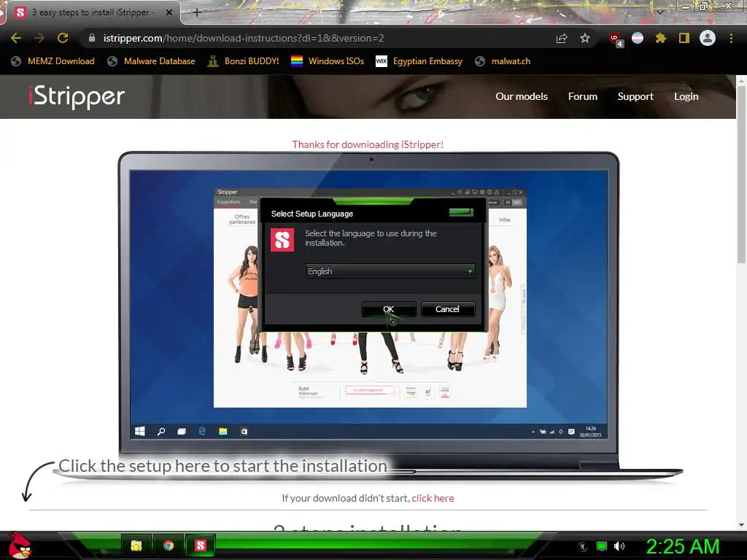Toggle the browser side panel icon
This screenshot has width=747, height=560.
click(684, 38)
